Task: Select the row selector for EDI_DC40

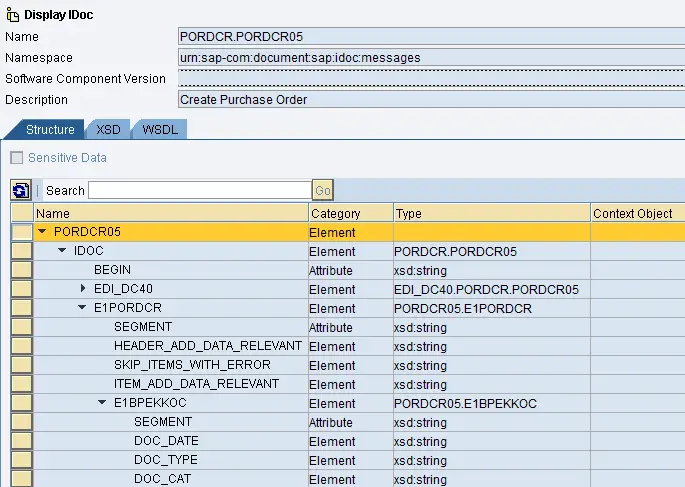Action: [x=22, y=289]
